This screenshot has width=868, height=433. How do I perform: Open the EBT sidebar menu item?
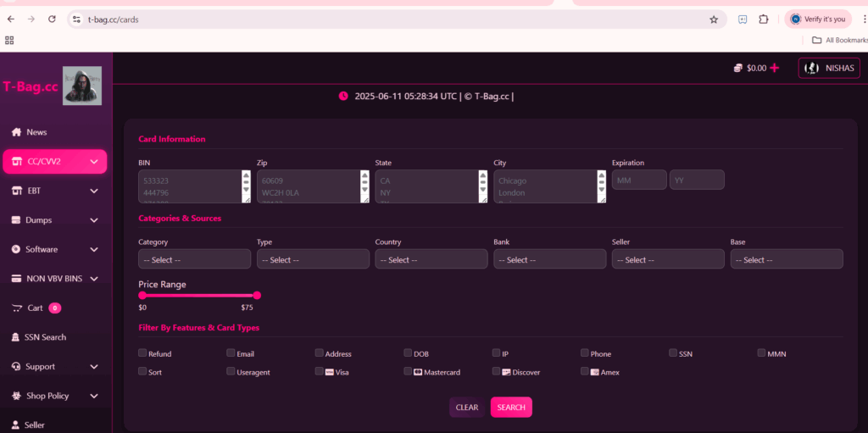tap(55, 191)
